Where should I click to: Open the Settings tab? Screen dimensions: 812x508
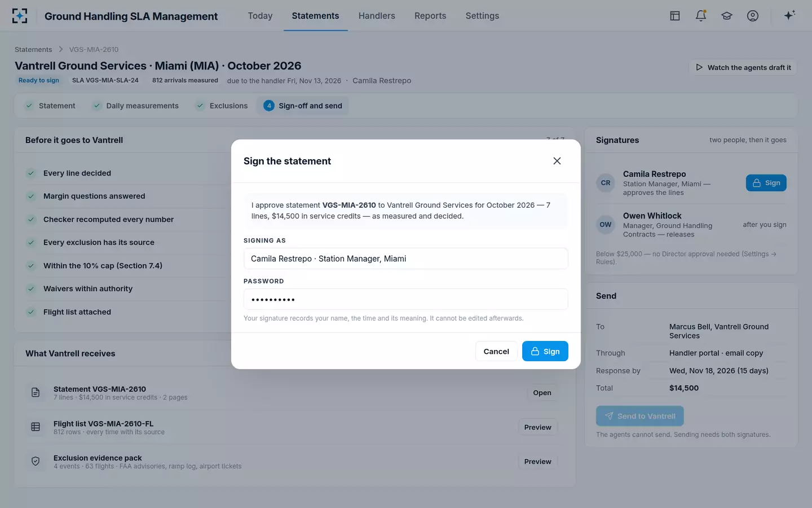point(482,16)
